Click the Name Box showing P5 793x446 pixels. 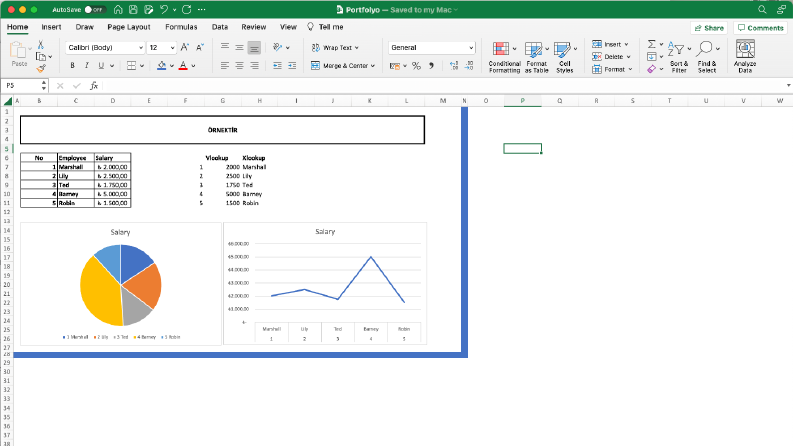[24, 85]
